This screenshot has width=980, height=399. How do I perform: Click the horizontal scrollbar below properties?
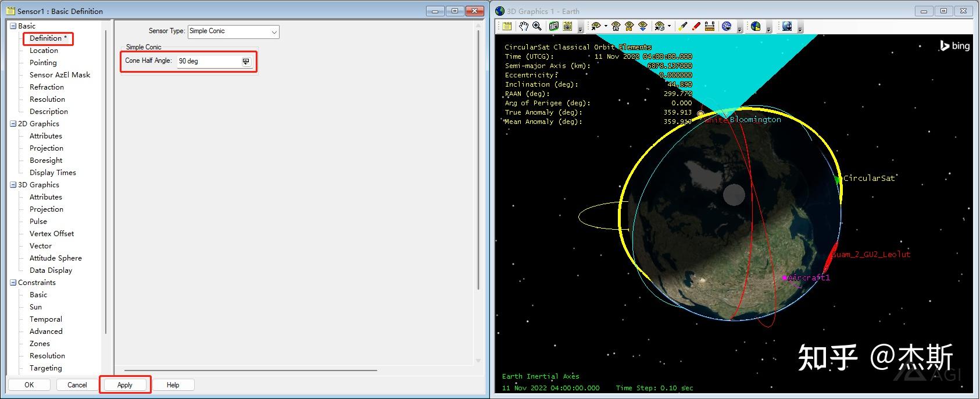click(251, 370)
